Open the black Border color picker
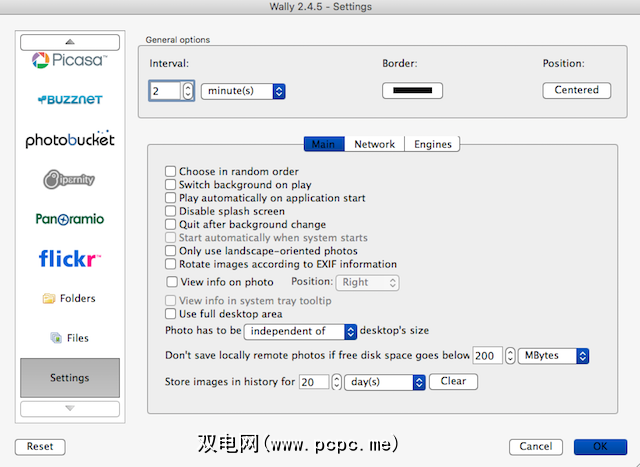This screenshot has width=640, height=467. pos(412,91)
